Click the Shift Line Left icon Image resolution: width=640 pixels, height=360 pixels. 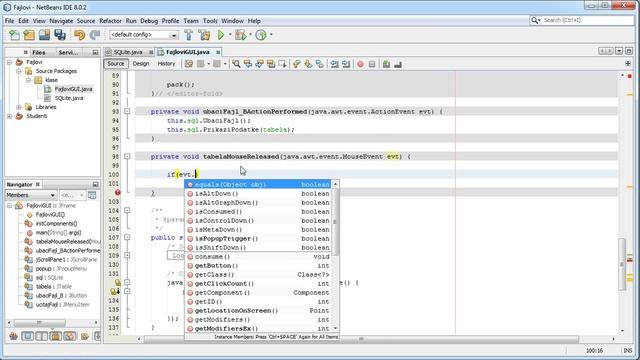(334, 64)
